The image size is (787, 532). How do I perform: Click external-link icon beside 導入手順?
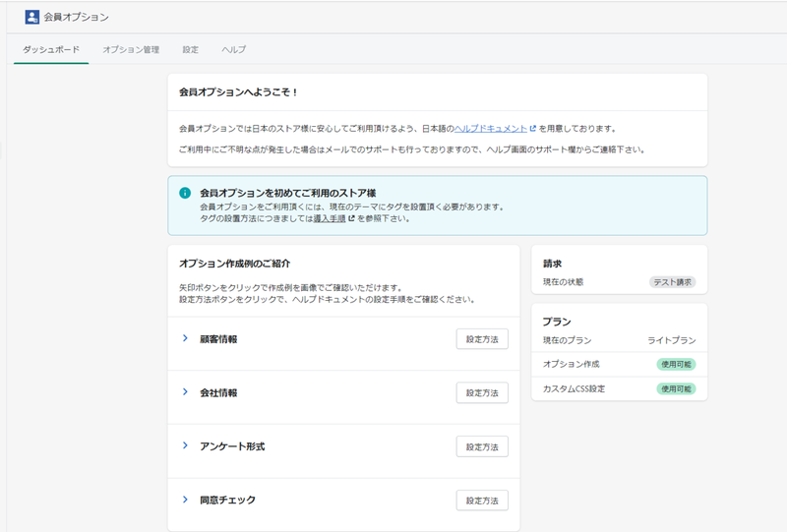pos(351,218)
